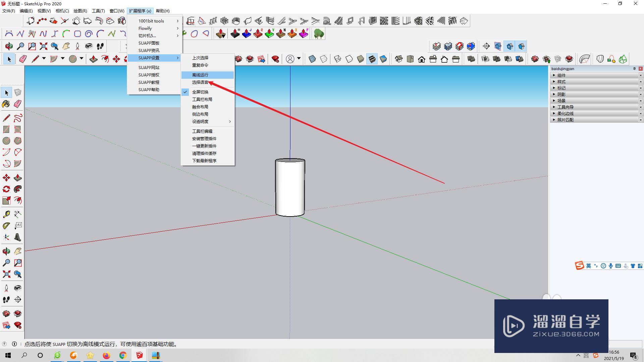
Task: Open the 文件(F) menu
Action: tap(9, 11)
